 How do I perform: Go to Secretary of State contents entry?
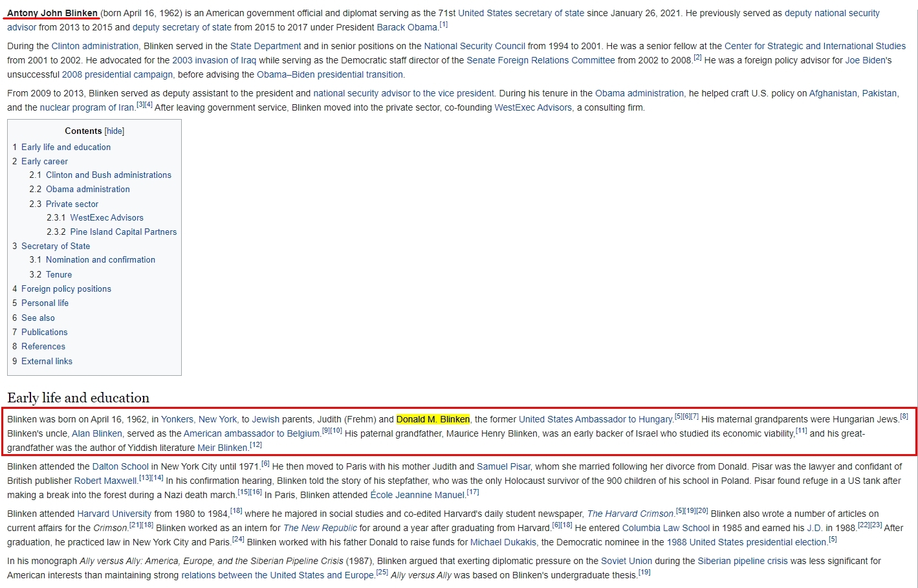click(x=56, y=246)
